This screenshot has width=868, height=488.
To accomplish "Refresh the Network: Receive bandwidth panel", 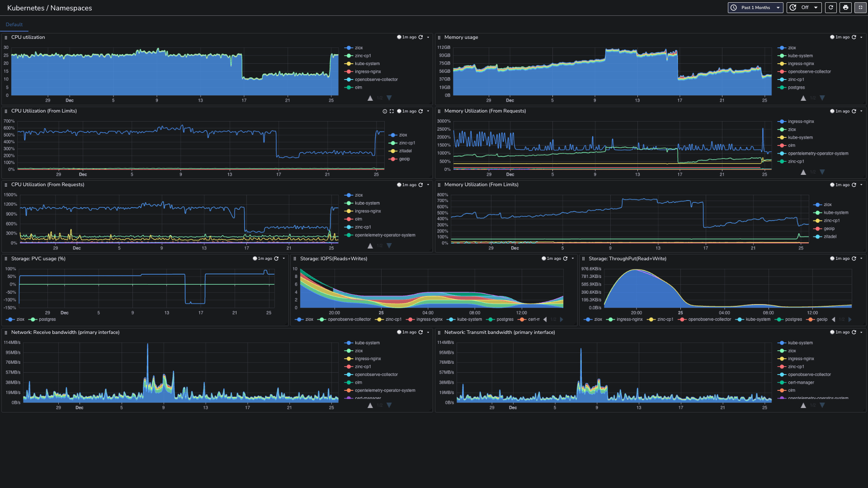I will point(420,333).
